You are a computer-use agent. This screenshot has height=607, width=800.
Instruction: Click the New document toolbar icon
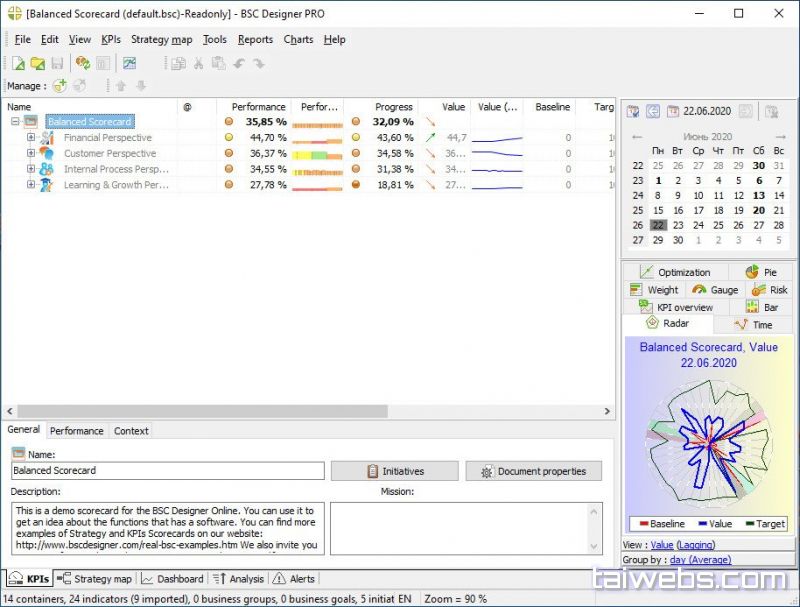point(16,64)
